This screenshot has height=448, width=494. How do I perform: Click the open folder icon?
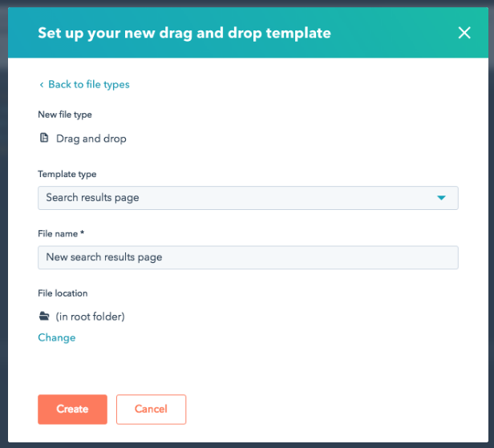pyautogui.click(x=44, y=316)
